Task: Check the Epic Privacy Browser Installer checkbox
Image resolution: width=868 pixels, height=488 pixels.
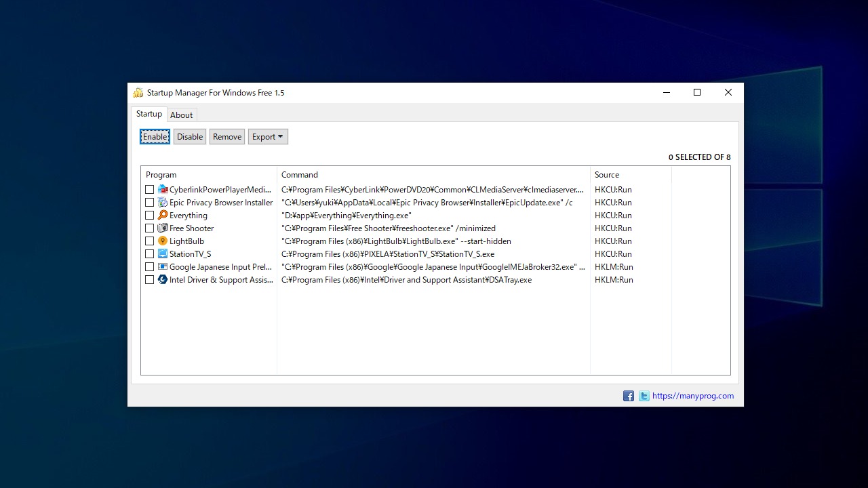Action: click(x=150, y=203)
